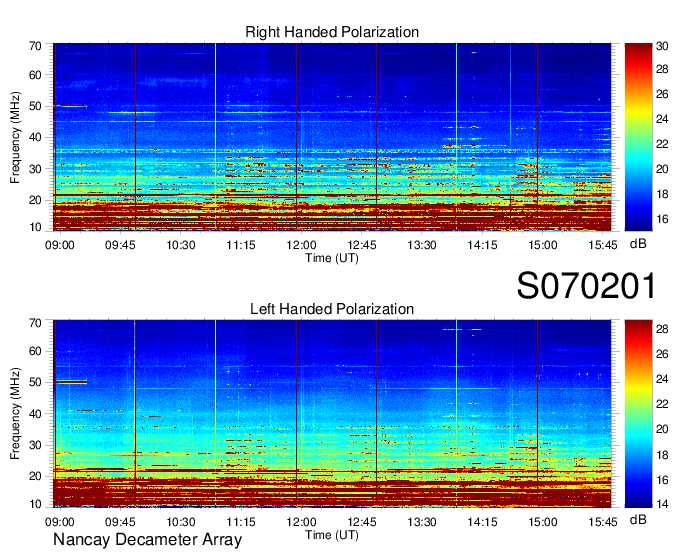Click the Left Handed plot's color scale bar
This screenshot has height=552, width=680.
click(638, 414)
